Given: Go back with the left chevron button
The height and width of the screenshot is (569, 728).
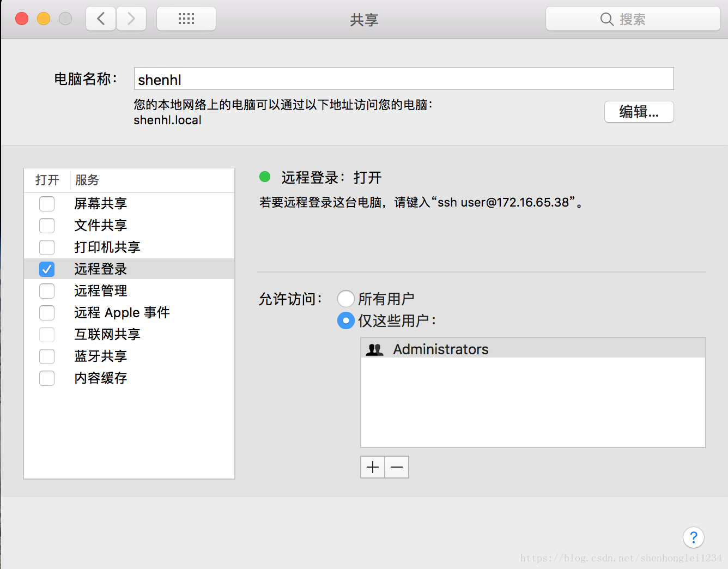Looking at the screenshot, I should click(x=101, y=19).
